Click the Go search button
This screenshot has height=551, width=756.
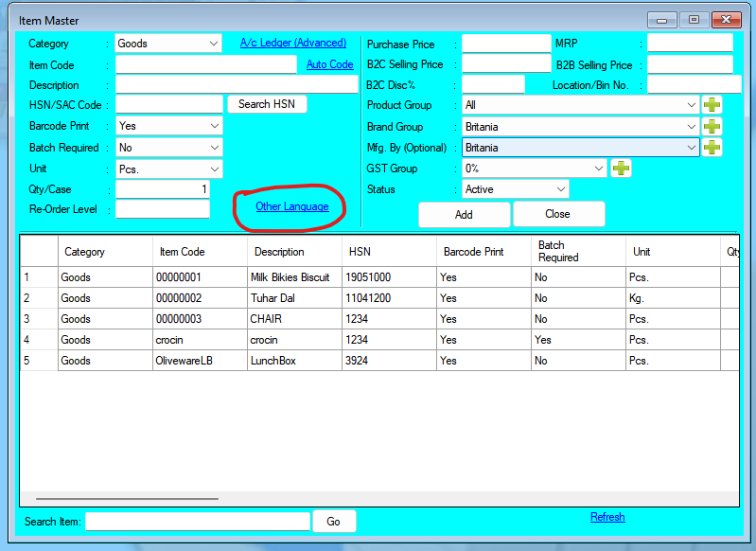tap(334, 521)
